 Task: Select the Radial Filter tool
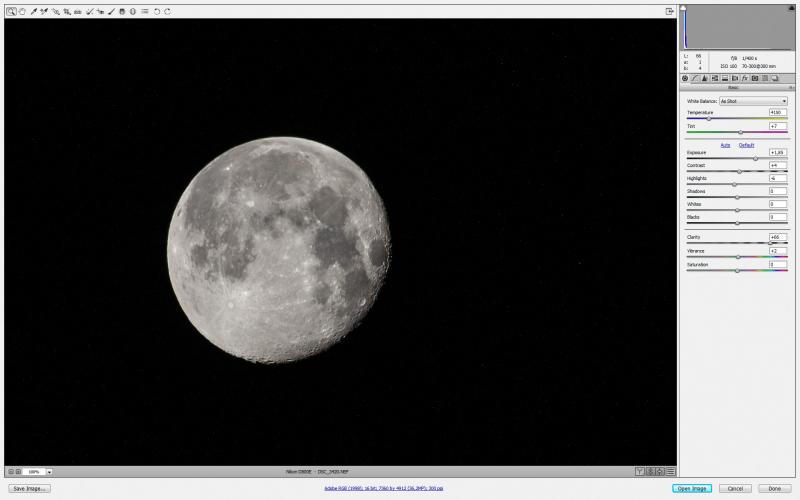[133, 11]
